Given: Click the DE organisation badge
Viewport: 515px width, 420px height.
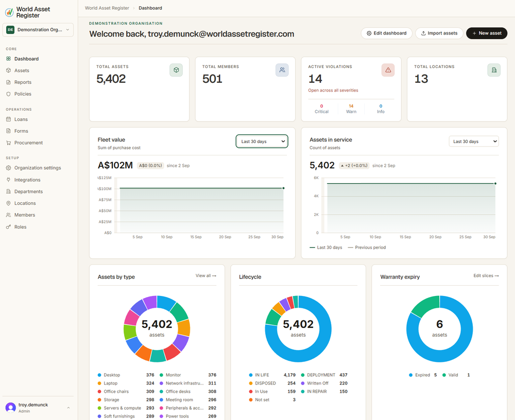Looking at the screenshot, I should [10, 29].
